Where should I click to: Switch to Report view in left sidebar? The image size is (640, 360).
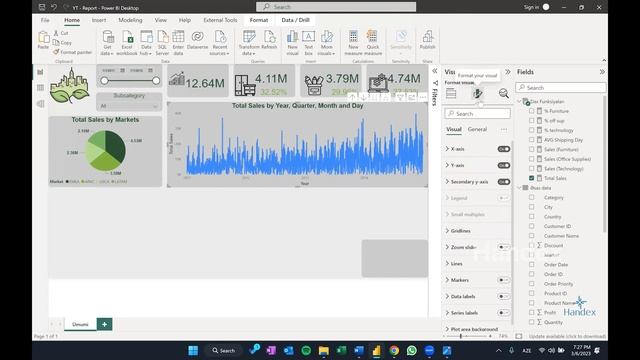point(40,72)
